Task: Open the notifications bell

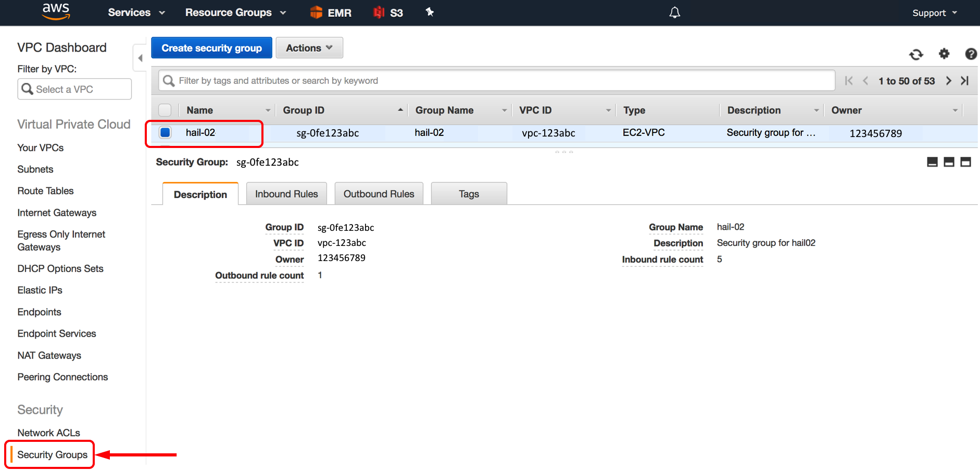Action: tap(675, 13)
